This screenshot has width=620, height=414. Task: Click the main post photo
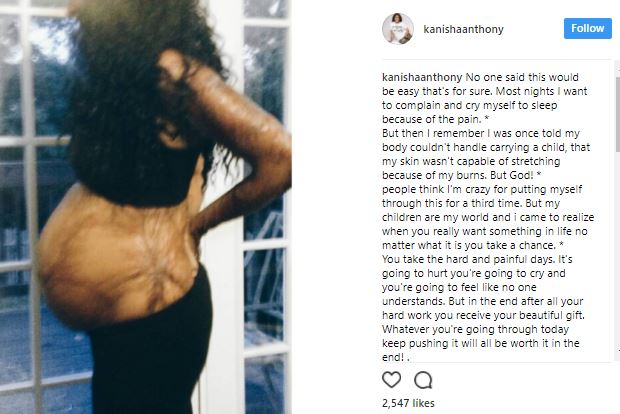tap(146, 207)
